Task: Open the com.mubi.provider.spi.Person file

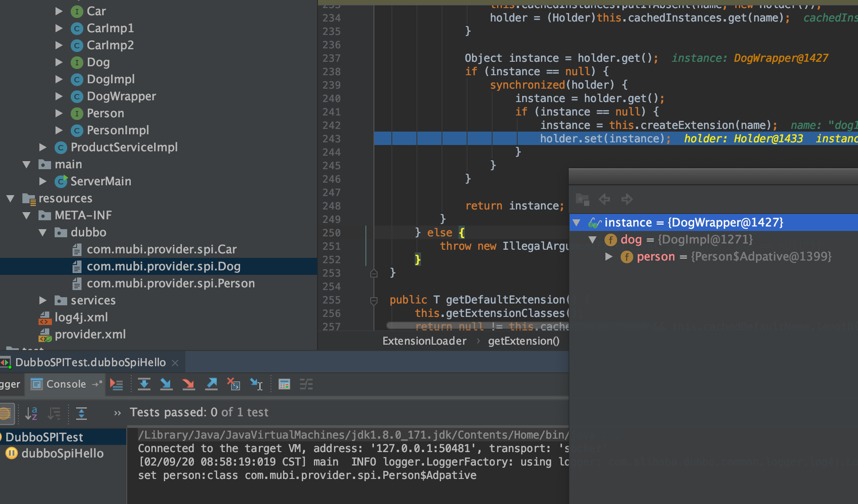Action: pos(170,283)
